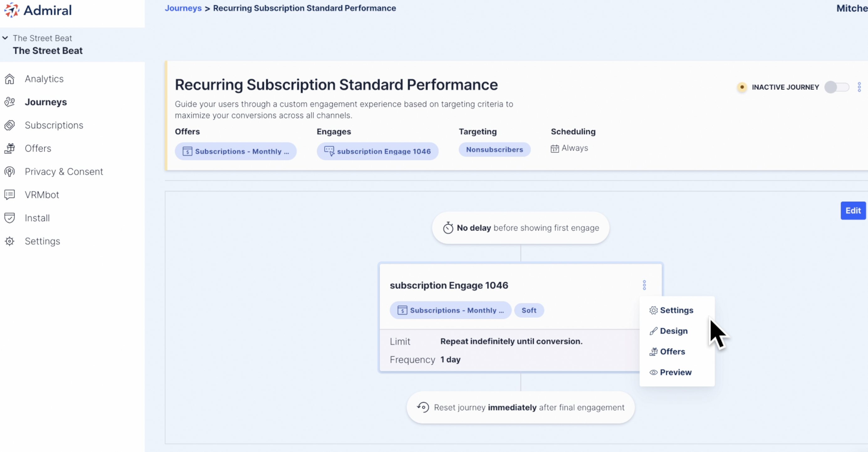
Task: Open three-dot menu on subscription Engage card
Action: click(x=644, y=285)
